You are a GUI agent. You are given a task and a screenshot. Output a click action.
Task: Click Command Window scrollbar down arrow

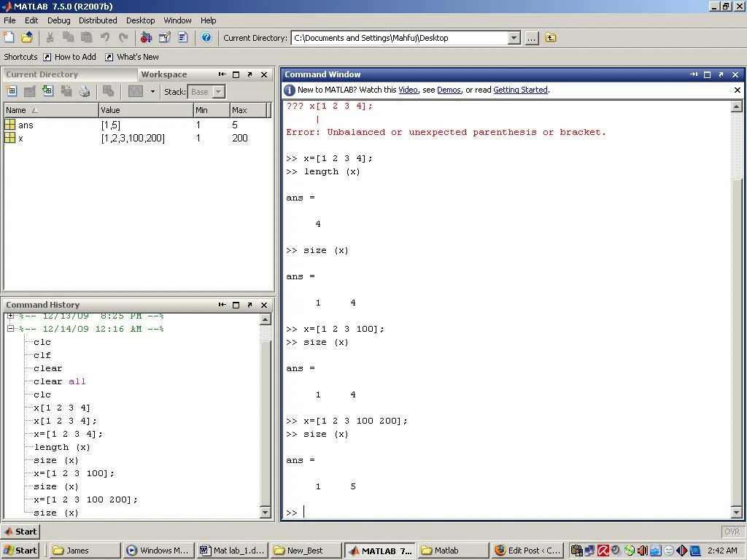[x=737, y=513]
